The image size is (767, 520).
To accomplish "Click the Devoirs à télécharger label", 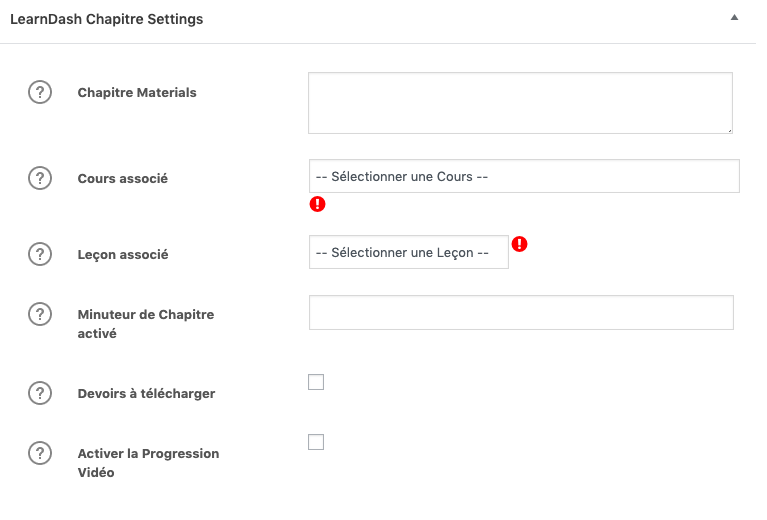I will pos(146,394).
